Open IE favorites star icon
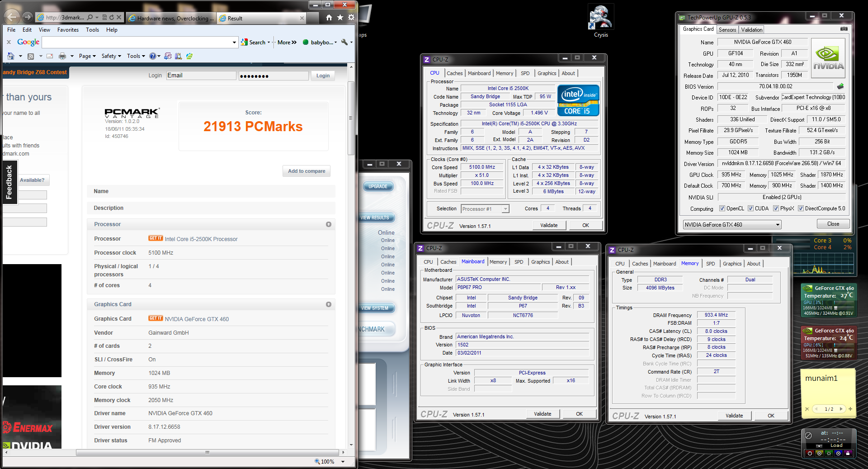 click(x=340, y=18)
